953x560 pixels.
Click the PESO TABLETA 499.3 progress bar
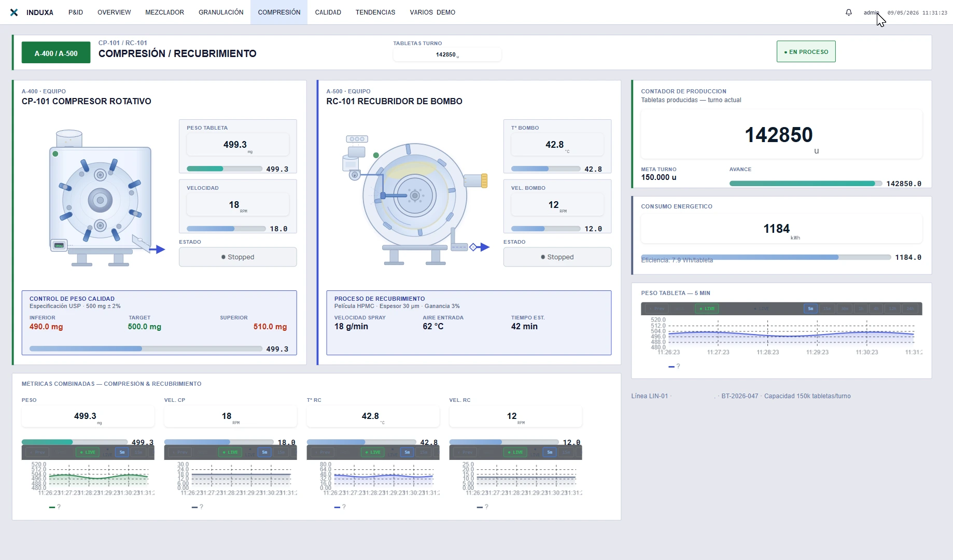point(225,169)
